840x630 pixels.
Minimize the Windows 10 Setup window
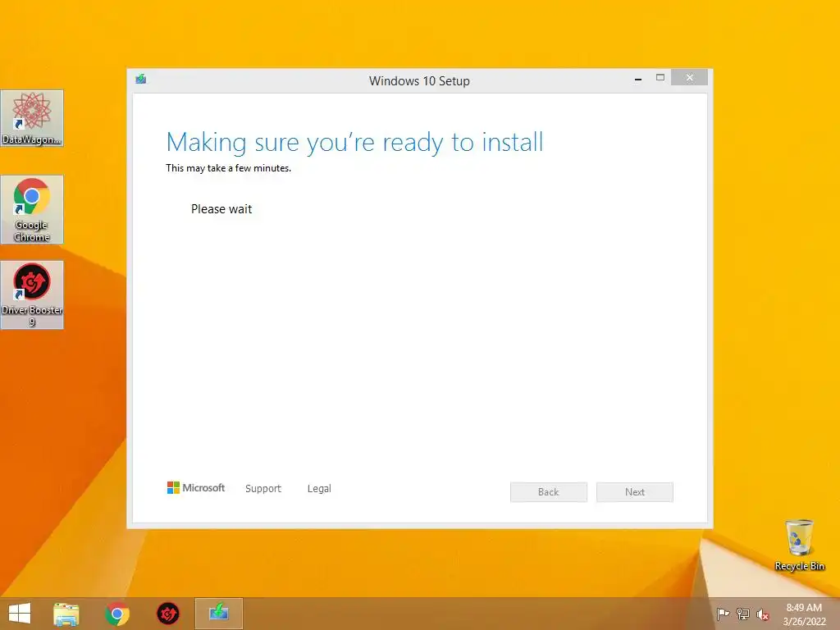638,78
